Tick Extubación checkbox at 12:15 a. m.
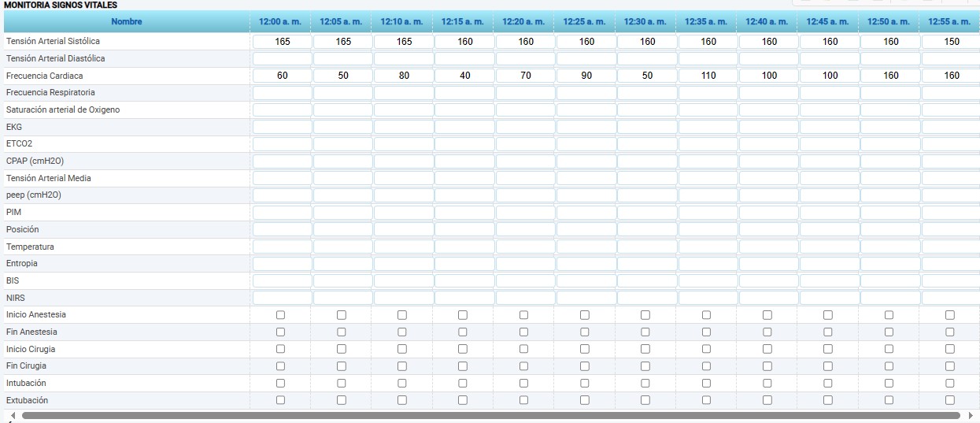The height and width of the screenshot is (423, 980). 463,400
